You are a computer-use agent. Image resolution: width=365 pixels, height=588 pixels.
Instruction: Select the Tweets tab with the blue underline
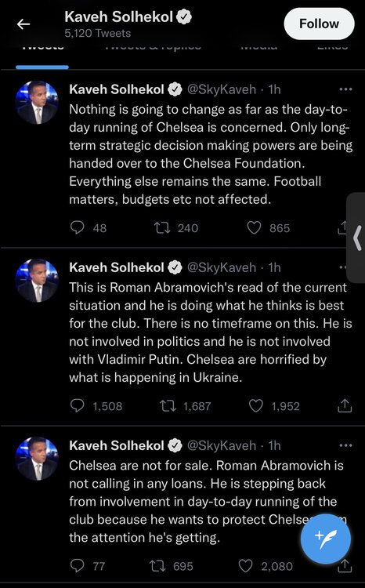point(42,56)
